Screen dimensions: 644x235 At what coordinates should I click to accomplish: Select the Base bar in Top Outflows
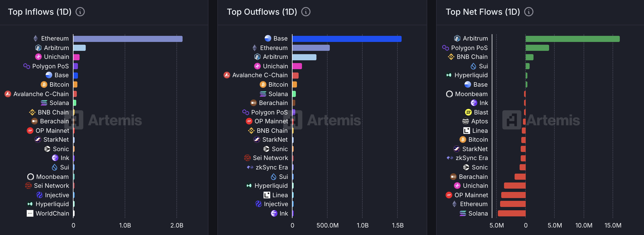click(x=347, y=39)
